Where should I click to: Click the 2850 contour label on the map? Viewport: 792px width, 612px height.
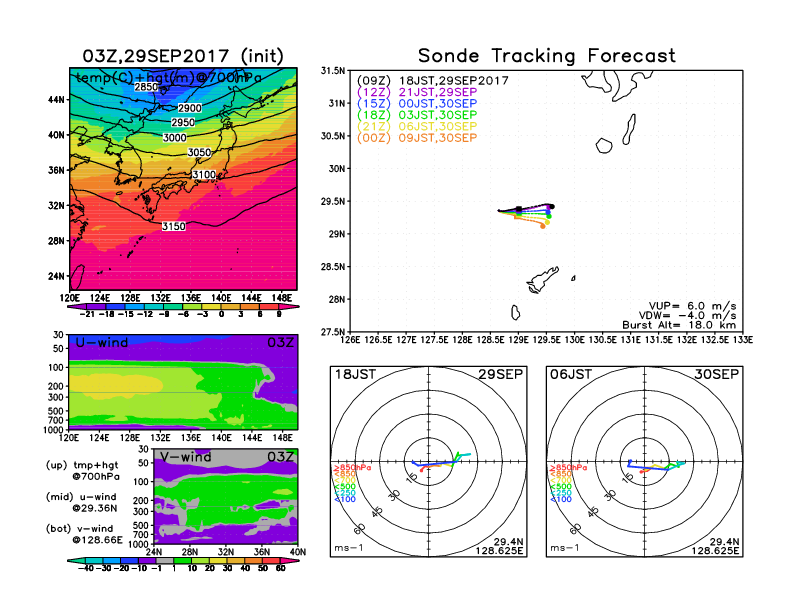[x=146, y=88]
